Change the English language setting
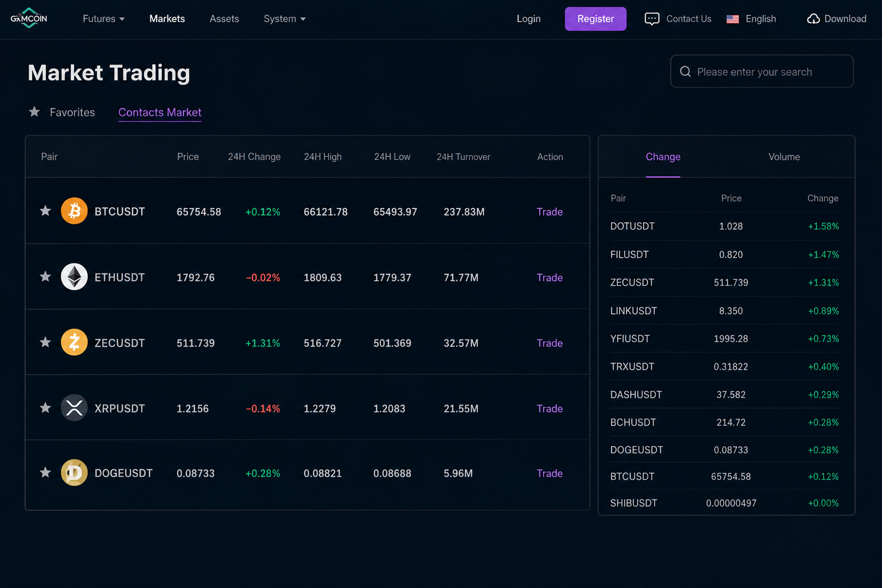The height and width of the screenshot is (588, 882). (x=760, y=19)
